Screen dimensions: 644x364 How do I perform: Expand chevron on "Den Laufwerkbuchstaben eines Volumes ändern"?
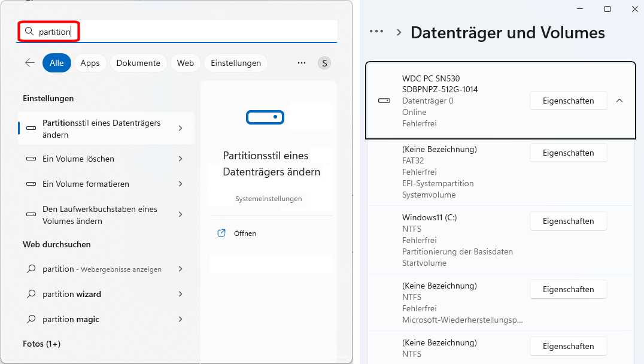coord(180,215)
